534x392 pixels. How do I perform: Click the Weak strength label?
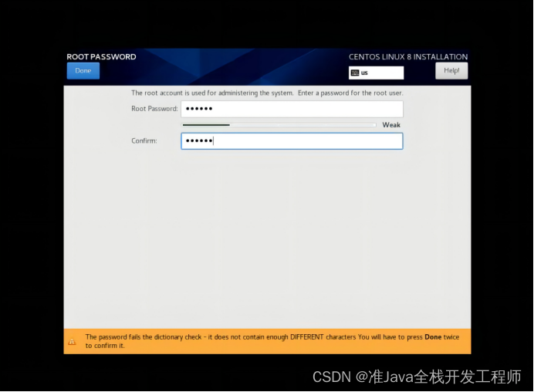(391, 125)
